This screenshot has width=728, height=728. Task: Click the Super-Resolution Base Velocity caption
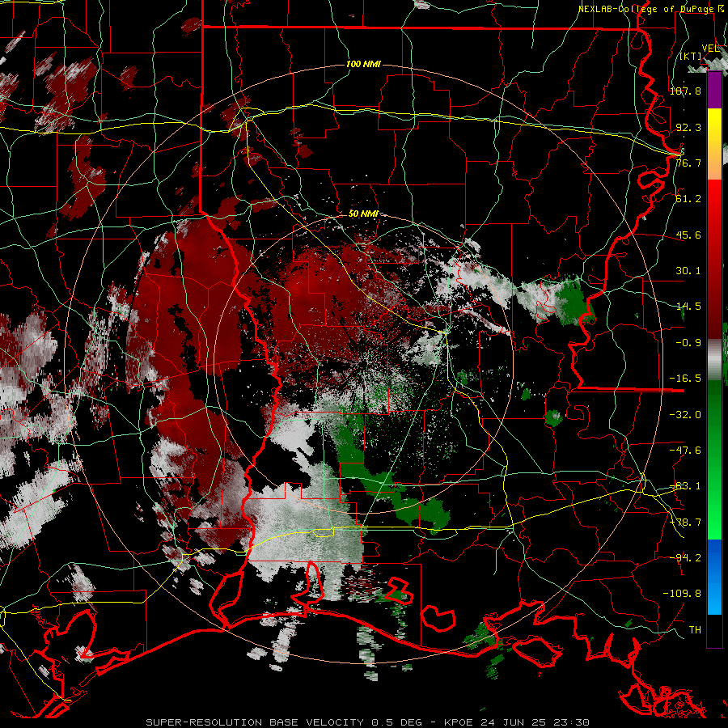pyautogui.click(x=368, y=722)
